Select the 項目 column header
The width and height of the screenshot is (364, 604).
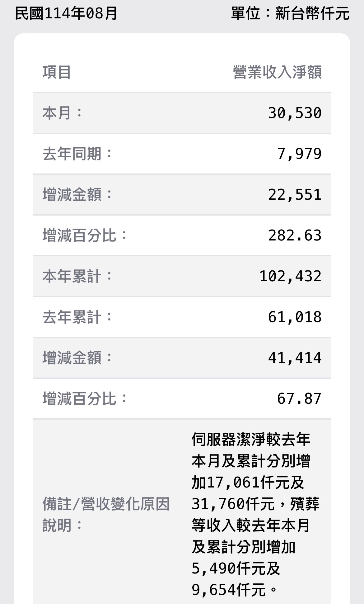(x=57, y=72)
